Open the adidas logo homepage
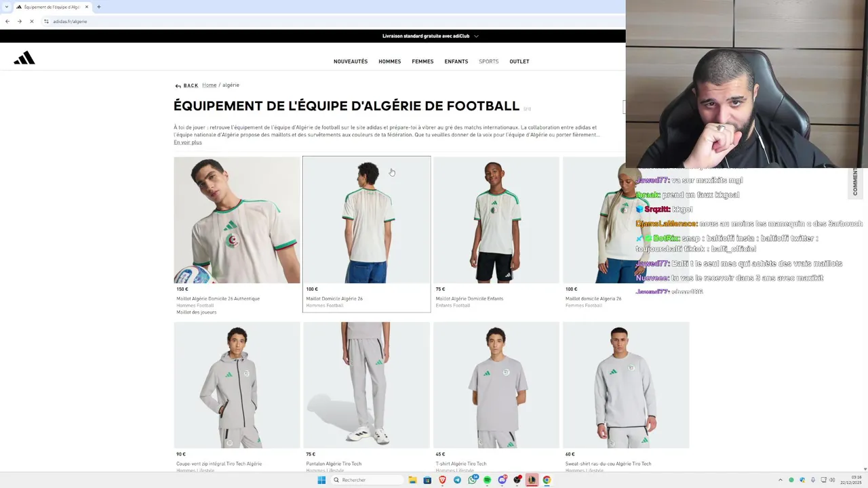868x488 pixels. (x=24, y=58)
